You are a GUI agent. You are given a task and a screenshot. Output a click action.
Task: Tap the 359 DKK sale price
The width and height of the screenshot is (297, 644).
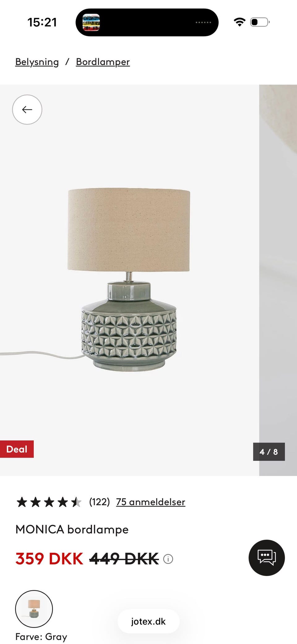point(49,559)
